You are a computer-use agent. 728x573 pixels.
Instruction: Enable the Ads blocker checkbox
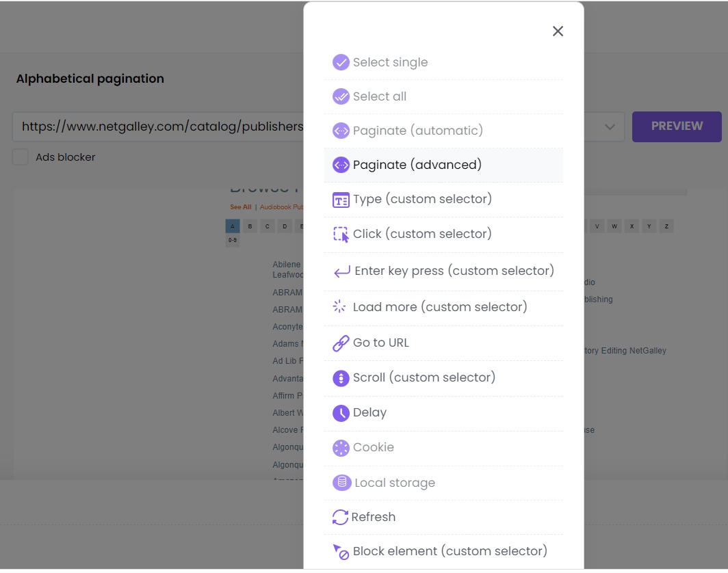pos(20,157)
